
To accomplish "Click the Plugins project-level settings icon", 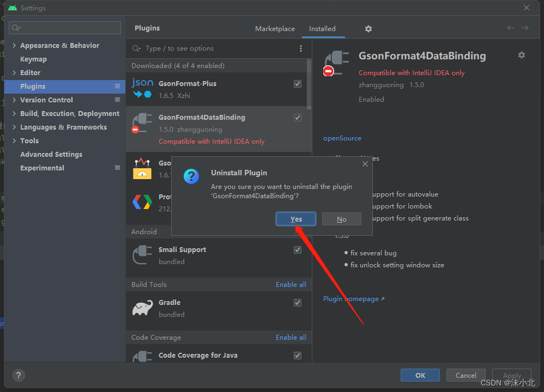I will coord(118,86).
